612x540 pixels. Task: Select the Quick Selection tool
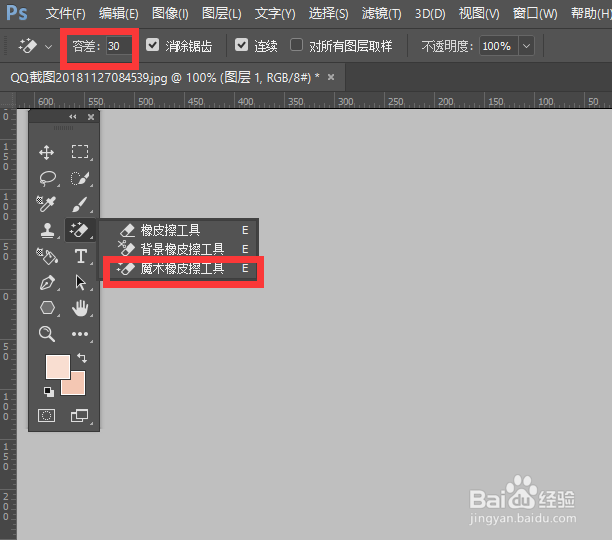tap(80, 178)
